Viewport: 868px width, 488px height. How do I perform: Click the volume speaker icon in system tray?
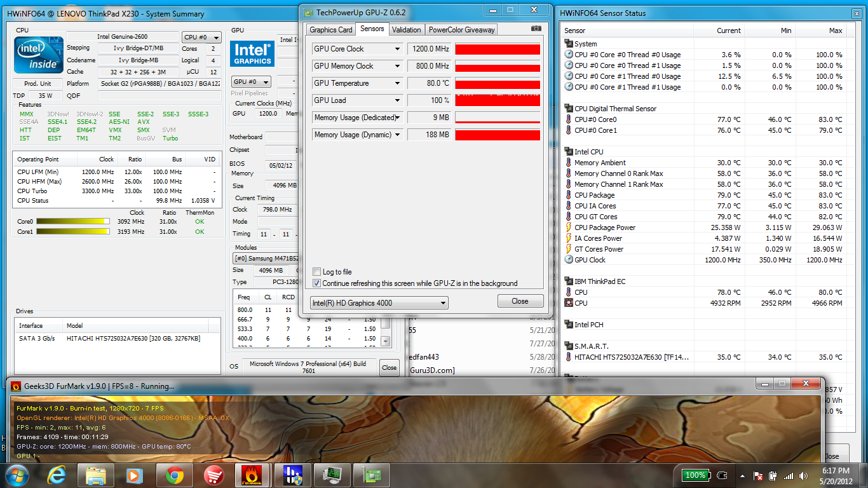tap(803, 475)
